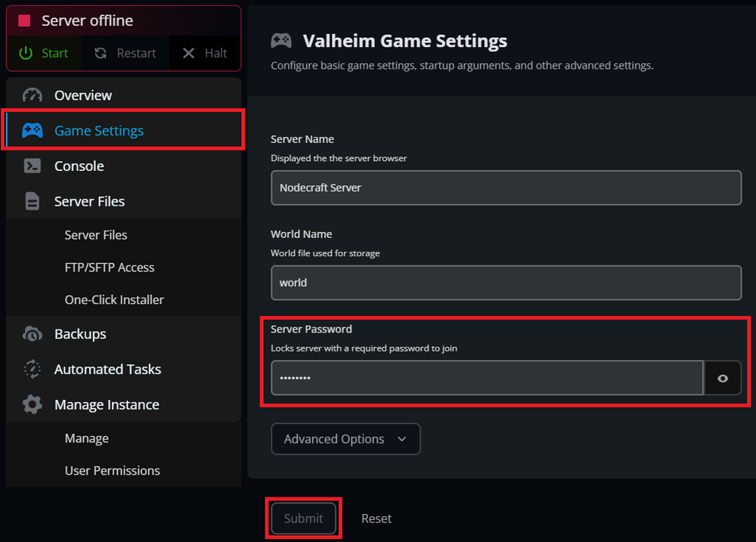Click the Backups icon in the sidebar

(33, 333)
